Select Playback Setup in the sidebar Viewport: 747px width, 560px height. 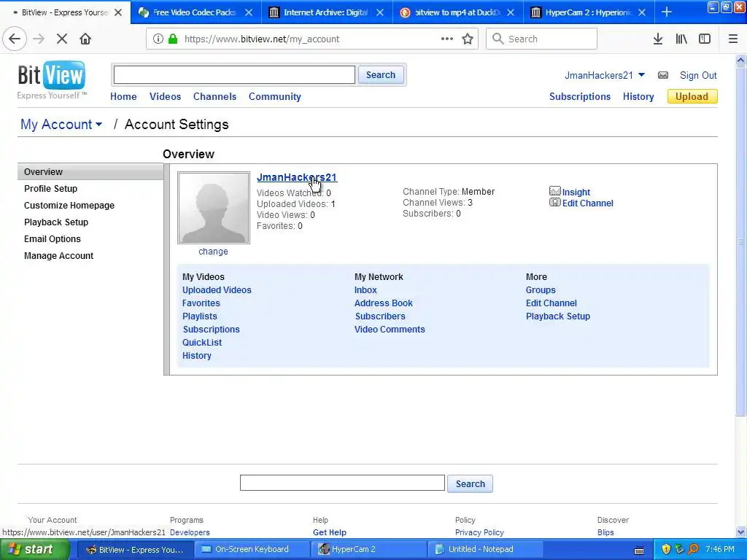(56, 222)
